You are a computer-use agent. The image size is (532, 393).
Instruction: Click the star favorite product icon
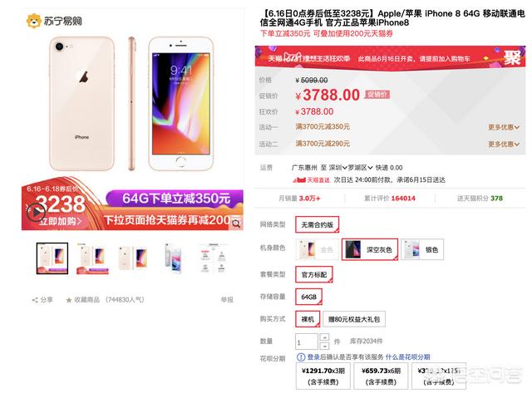tap(69, 300)
